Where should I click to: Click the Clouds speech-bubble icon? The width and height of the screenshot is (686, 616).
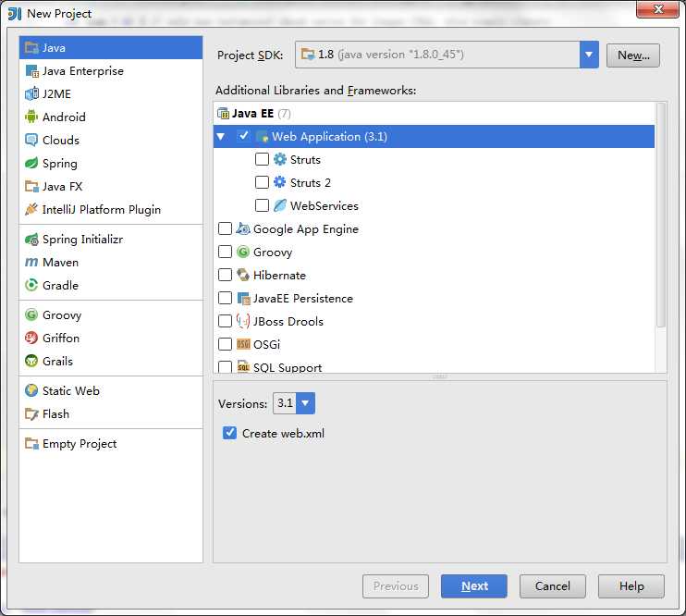31,140
